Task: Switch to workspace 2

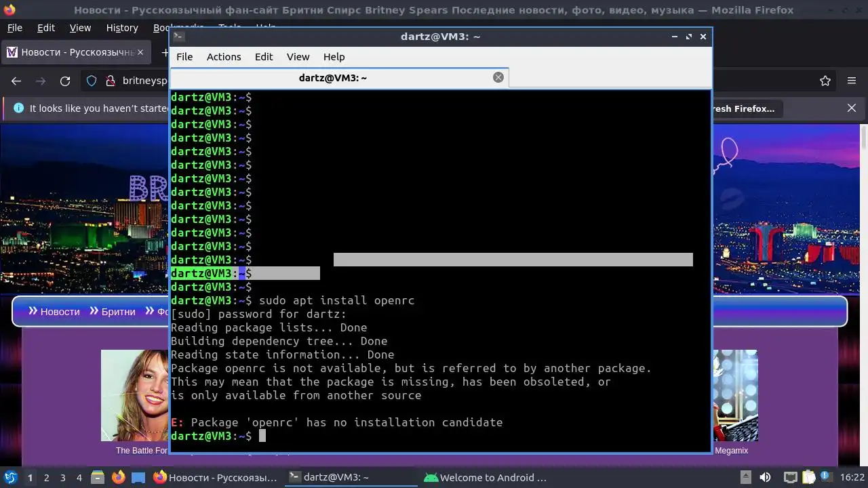Action: click(47, 478)
